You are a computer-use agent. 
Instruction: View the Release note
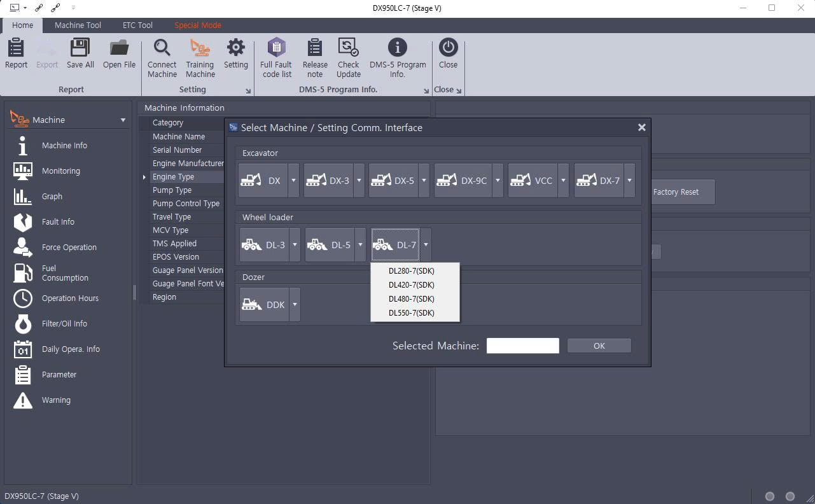click(x=315, y=58)
